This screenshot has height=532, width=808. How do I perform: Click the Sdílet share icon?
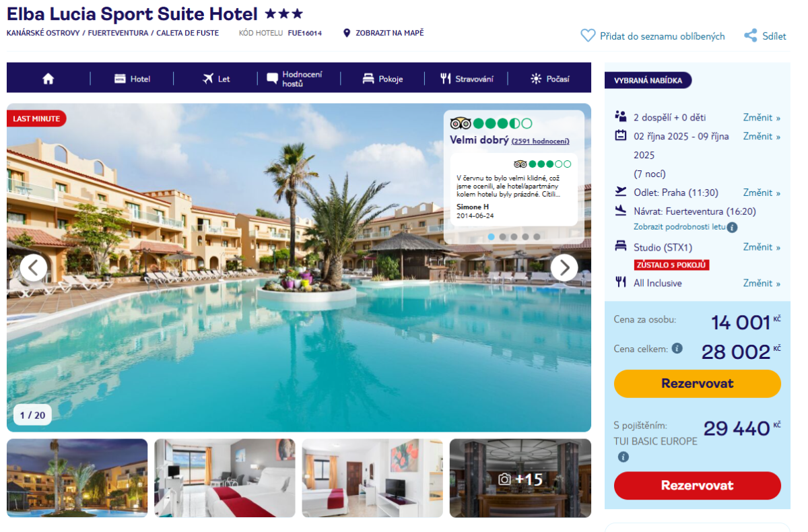(750, 36)
